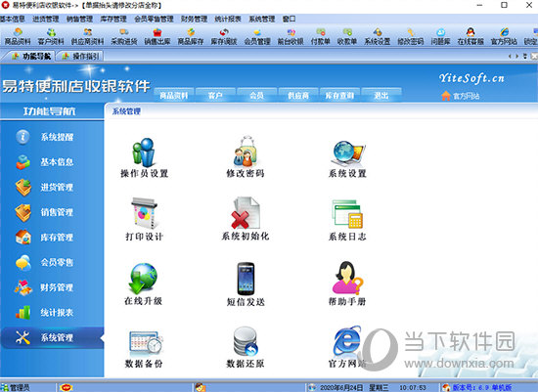Screen dimensions: 538x392
Task: Click 退出 banner button
Action: [381, 96]
